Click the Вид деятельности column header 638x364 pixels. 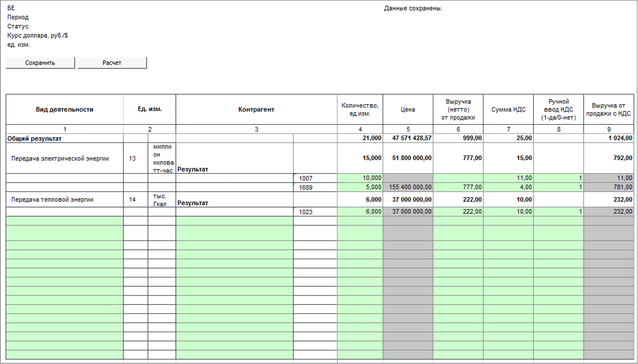(x=64, y=110)
